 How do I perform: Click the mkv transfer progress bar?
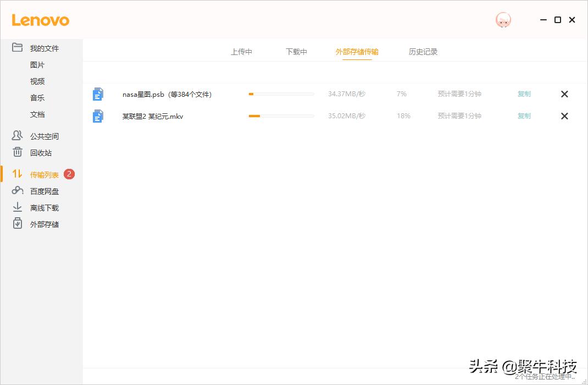281,116
